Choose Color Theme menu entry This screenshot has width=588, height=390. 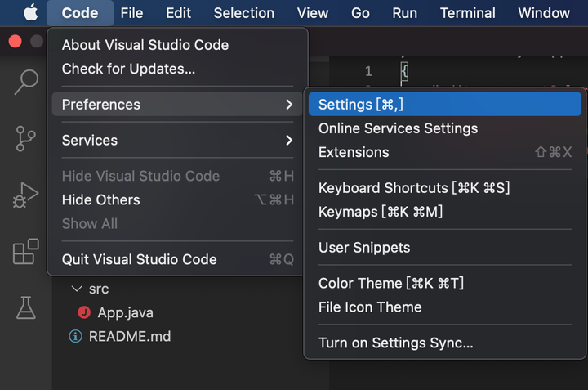coord(390,283)
